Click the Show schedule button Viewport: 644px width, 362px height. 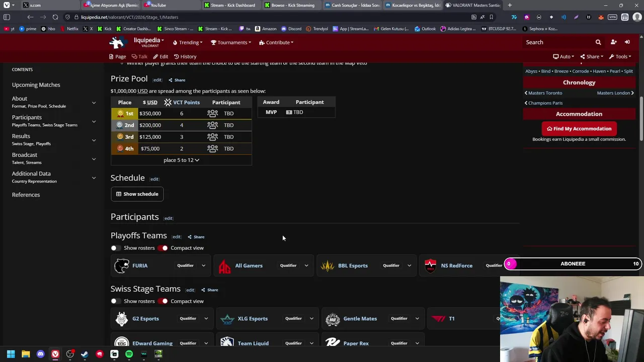click(x=137, y=194)
